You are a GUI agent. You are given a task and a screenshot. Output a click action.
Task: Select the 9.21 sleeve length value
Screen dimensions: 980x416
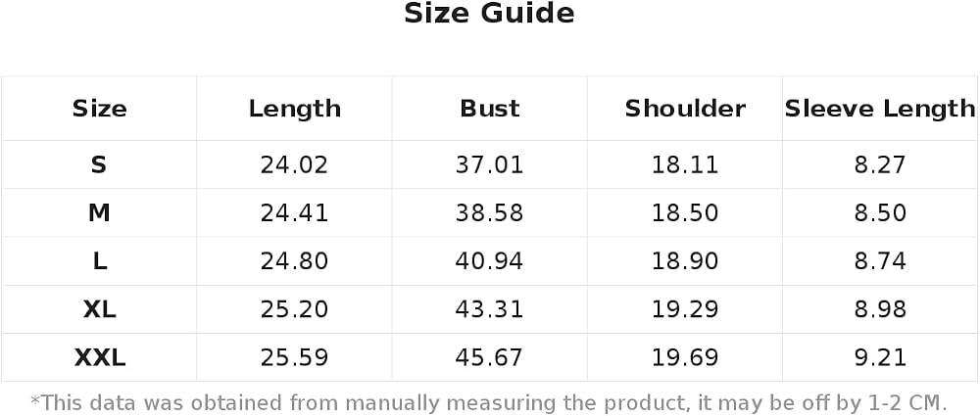880,358
